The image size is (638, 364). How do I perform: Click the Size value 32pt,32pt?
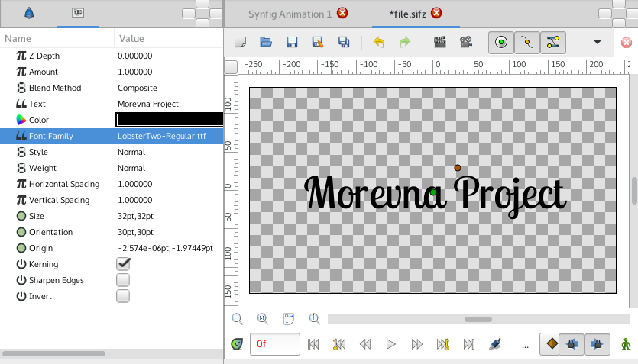point(135,216)
